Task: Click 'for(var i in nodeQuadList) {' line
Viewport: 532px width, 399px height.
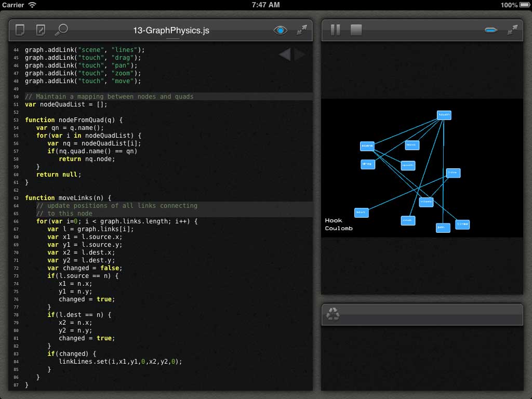Action: click(89, 136)
